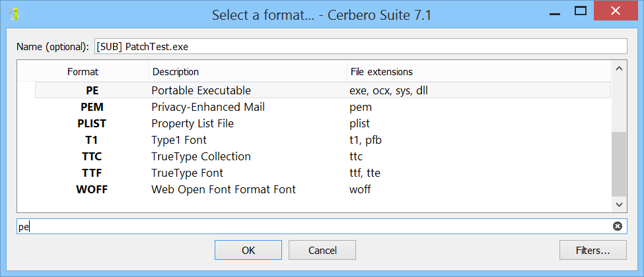Click the 't1, pfb' extensions cell
This screenshot has width=644, height=277.
tap(367, 140)
